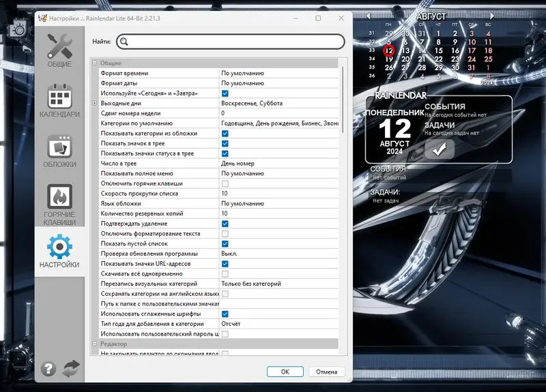The height and width of the screenshot is (392, 546).
Task: Edit Скорость прокрутки списка value 10
Action: (279, 194)
